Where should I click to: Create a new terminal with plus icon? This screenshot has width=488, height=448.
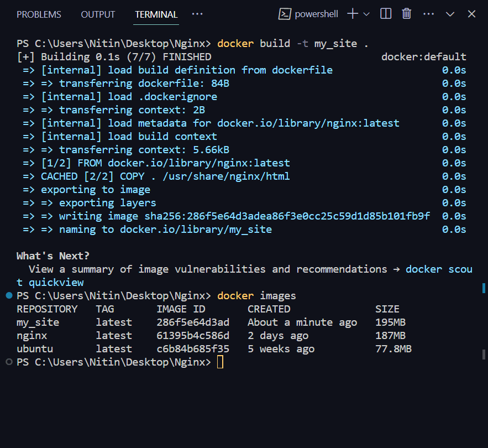pyautogui.click(x=353, y=14)
